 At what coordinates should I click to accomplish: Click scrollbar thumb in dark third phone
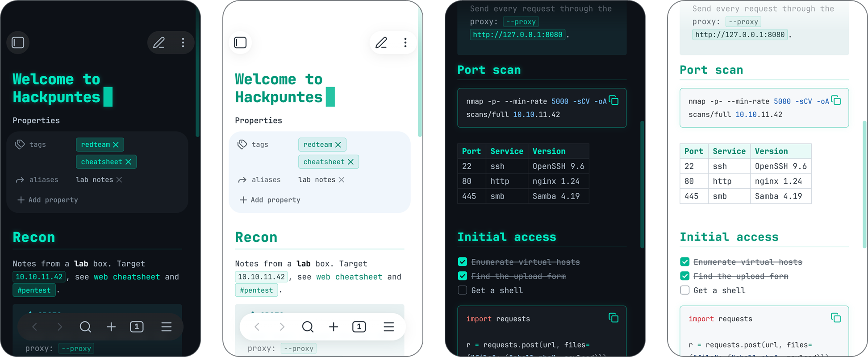pos(642,184)
